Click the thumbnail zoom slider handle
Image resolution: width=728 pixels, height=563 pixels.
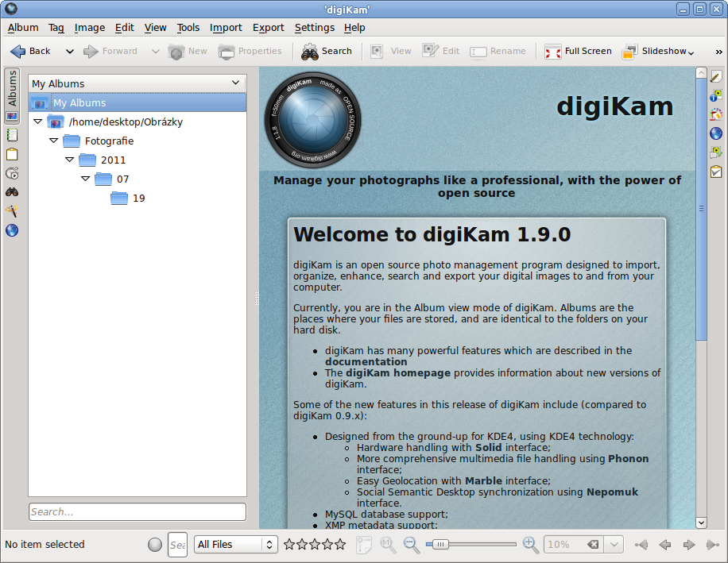[440, 545]
